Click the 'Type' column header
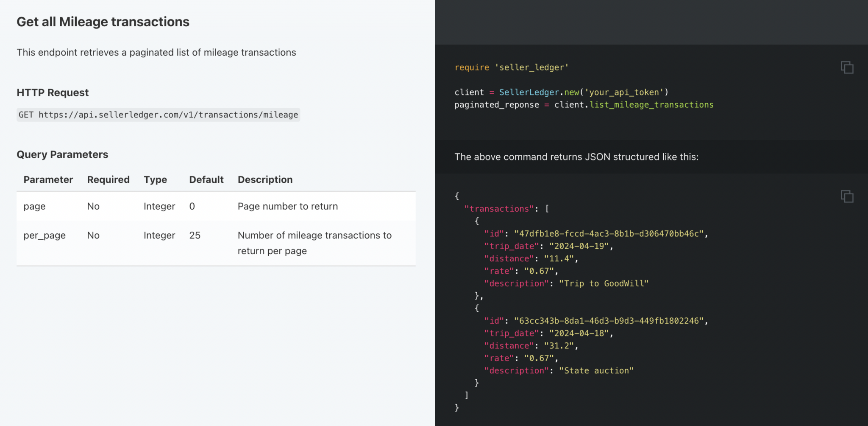 tap(155, 179)
